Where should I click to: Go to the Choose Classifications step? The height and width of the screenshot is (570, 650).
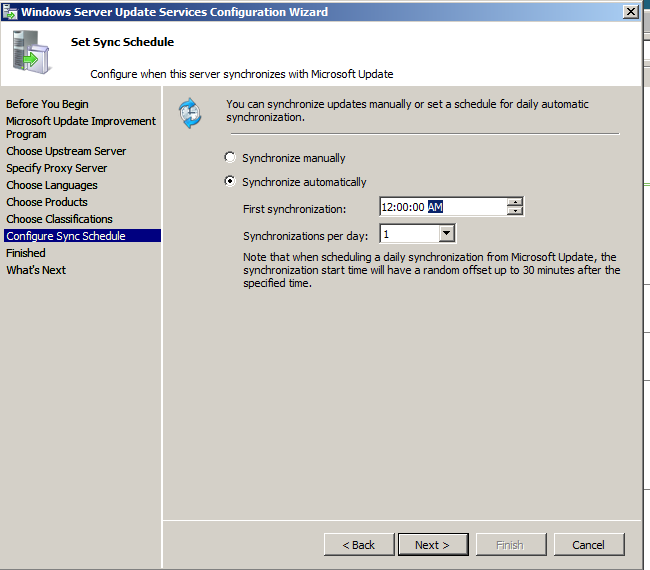[x=59, y=219]
